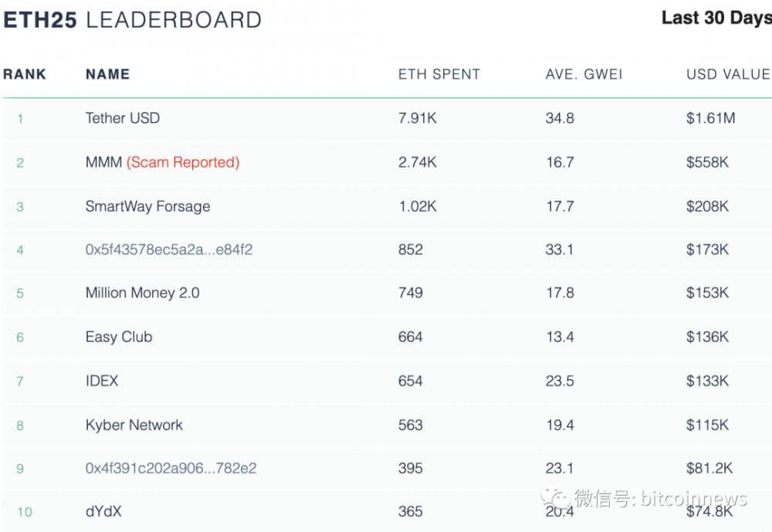Click rank number 1 in the table
Screen dimensions: 772x532
[x=20, y=119]
